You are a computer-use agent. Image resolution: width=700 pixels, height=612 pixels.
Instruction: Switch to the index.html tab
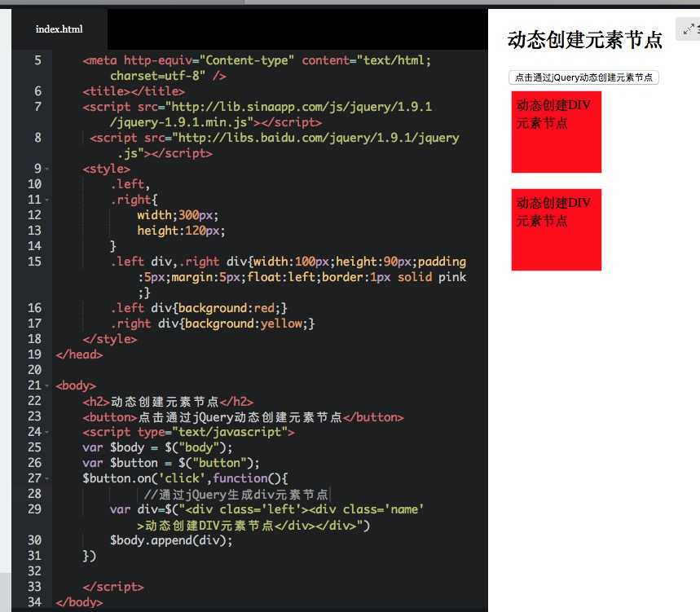point(59,29)
